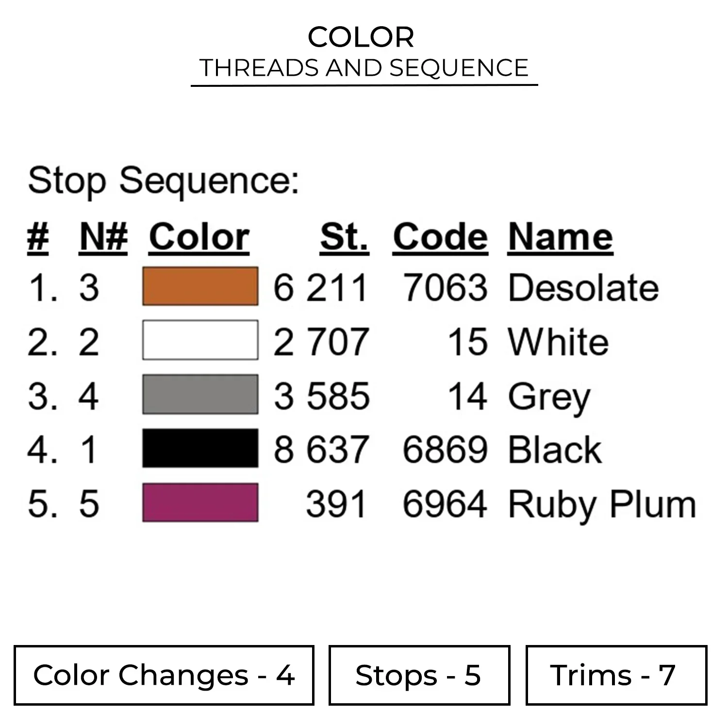Click the Color Changes - 4 box
This screenshot has width=728, height=728.
(164, 675)
